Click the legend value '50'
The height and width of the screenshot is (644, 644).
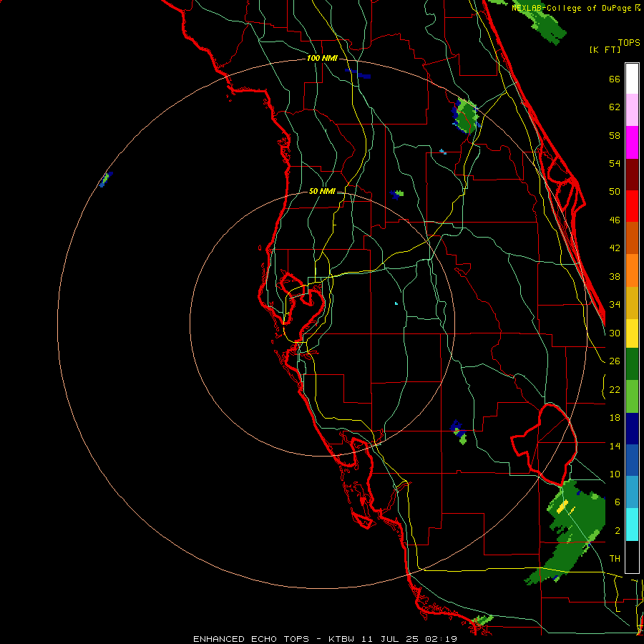coord(615,191)
